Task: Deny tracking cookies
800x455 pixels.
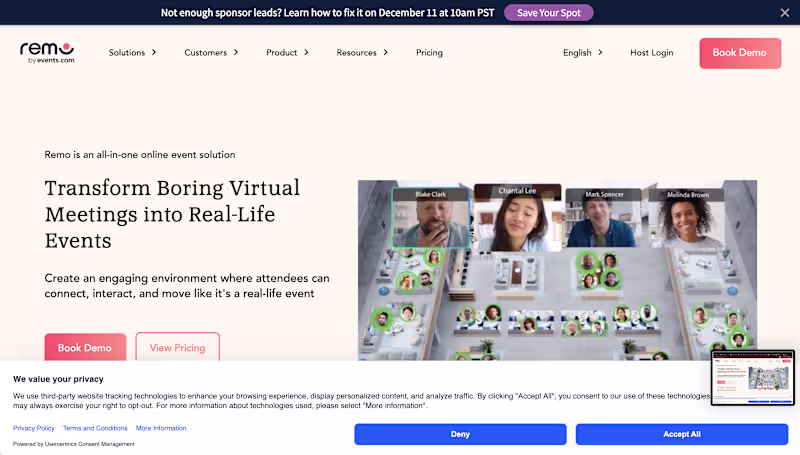Action: pyautogui.click(x=460, y=434)
